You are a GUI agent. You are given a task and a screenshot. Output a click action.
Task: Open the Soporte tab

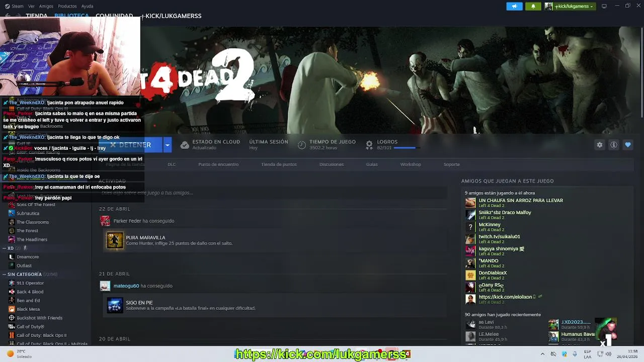pyautogui.click(x=451, y=164)
